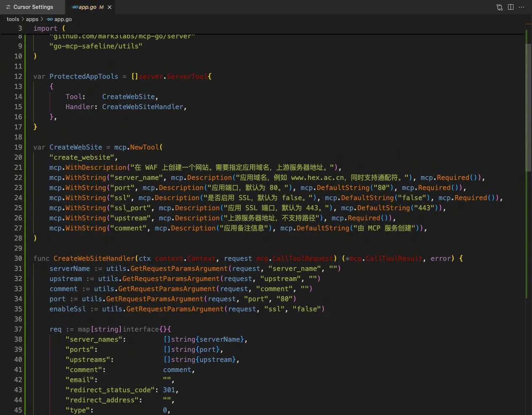Image resolution: width=532 pixels, height=415 pixels.
Task: Click ProtectedAppTools variable name on line 12
Action: (84, 77)
